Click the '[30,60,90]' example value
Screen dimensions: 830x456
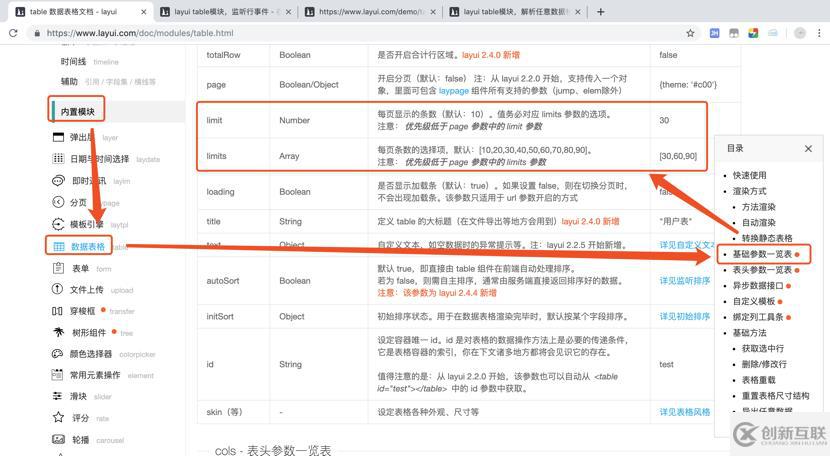click(x=678, y=156)
